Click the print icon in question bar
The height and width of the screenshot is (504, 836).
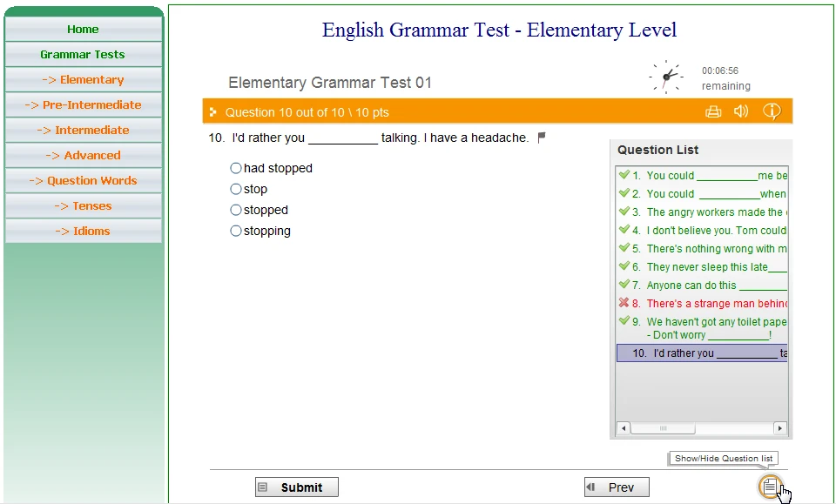(713, 111)
